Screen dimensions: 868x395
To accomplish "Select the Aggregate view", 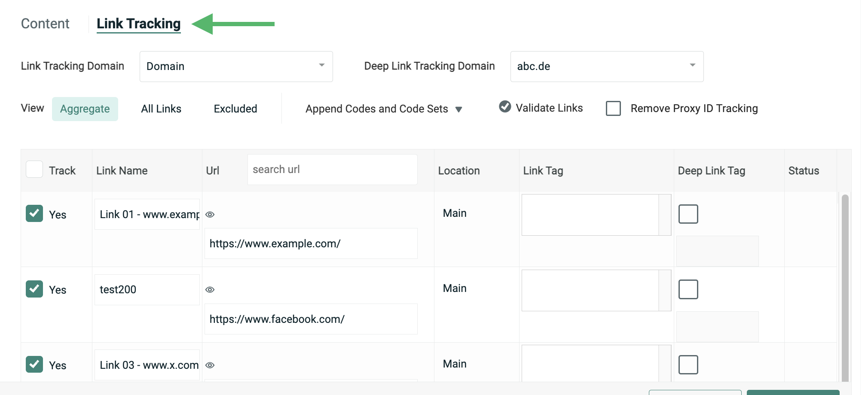I will tap(85, 109).
